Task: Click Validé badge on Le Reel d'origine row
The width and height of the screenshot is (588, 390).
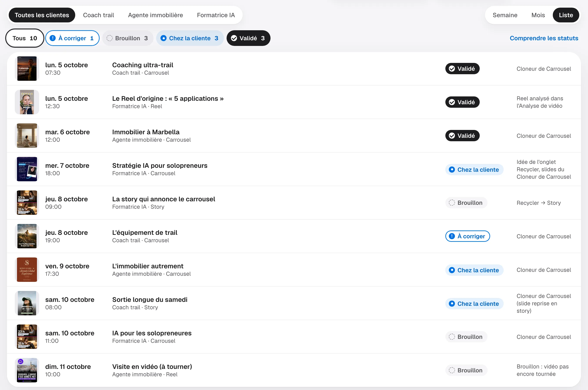Action: point(462,102)
